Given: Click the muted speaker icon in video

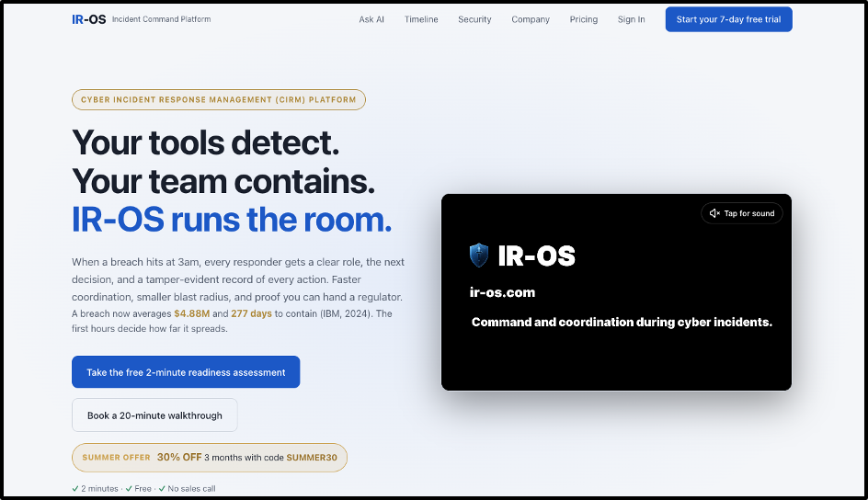Looking at the screenshot, I should (x=714, y=213).
